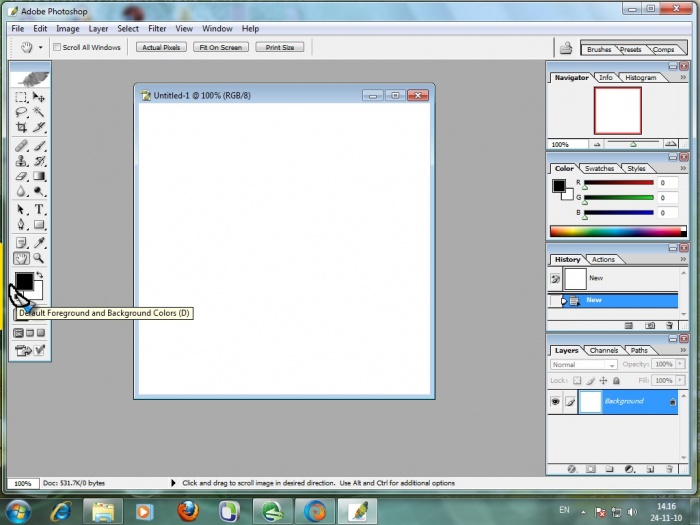Set history brush source on snapshot
The height and width of the screenshot is (525, 700).
[x=555, y=279]
